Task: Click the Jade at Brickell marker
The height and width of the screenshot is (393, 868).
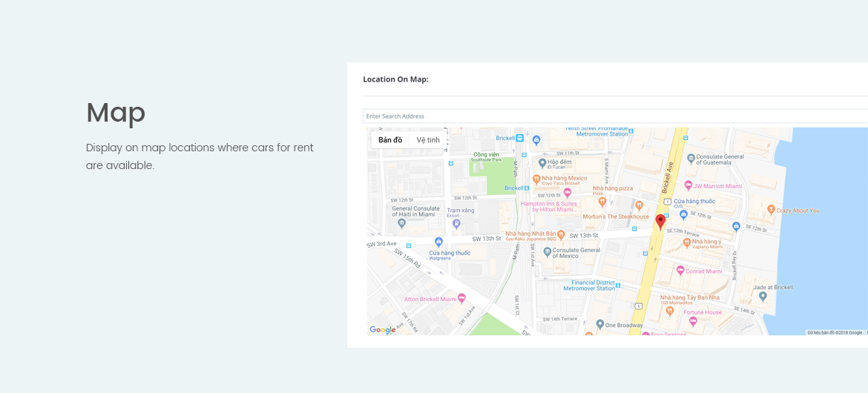Action: (x=763, y=296)
